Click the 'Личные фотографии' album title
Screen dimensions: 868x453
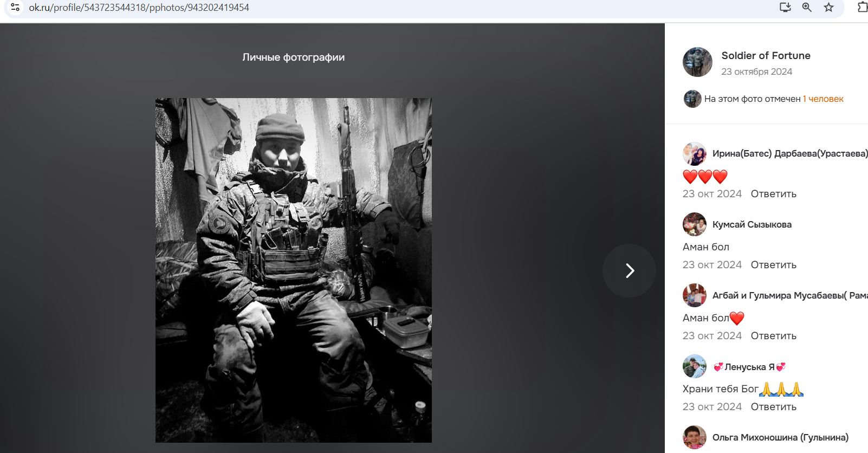[x=293, y=57]
